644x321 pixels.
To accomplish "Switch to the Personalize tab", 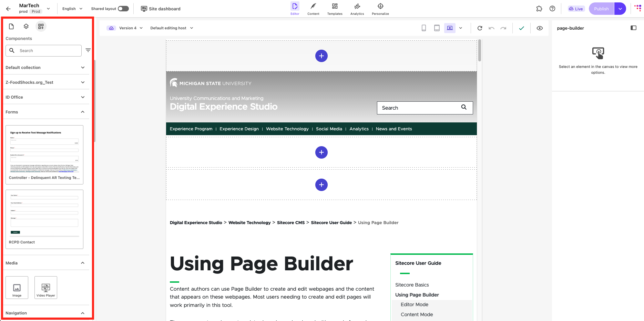I will [380, 9].
